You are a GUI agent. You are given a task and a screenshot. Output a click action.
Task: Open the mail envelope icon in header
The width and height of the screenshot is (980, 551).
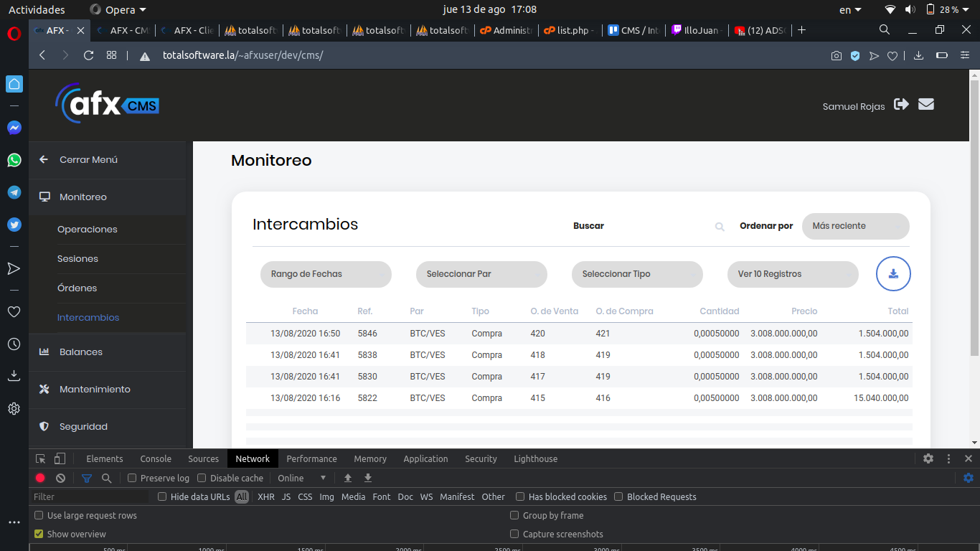(926, 105)
